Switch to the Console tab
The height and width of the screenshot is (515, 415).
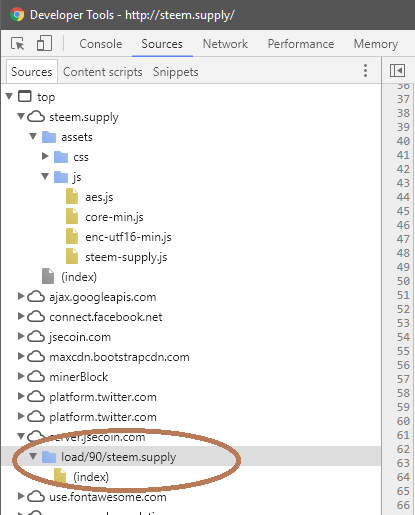coord(101,44)
